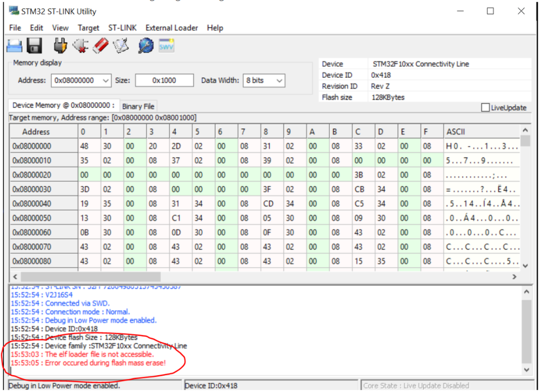Click the horizontal scrollbar right arrow
The width and height of the screenshot is (540, 392).
(514, 277)
